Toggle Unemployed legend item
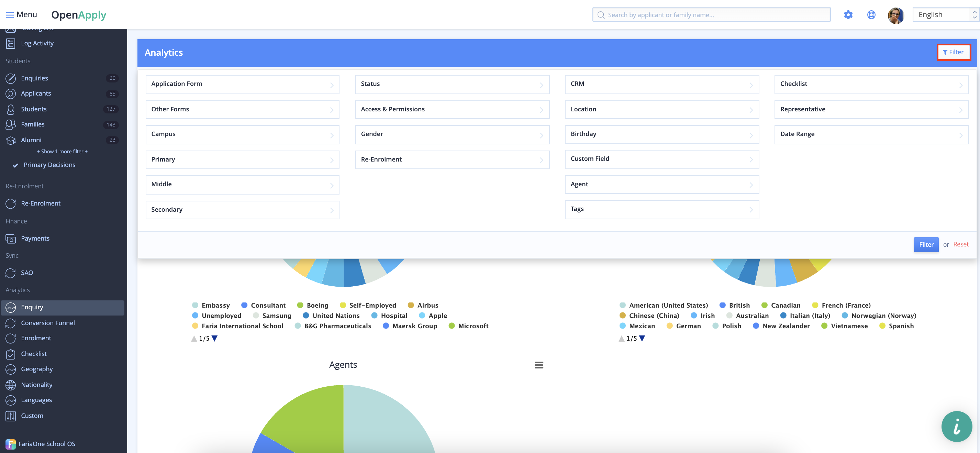The height and width of the screenshot is (453, 980). [217, 316]
